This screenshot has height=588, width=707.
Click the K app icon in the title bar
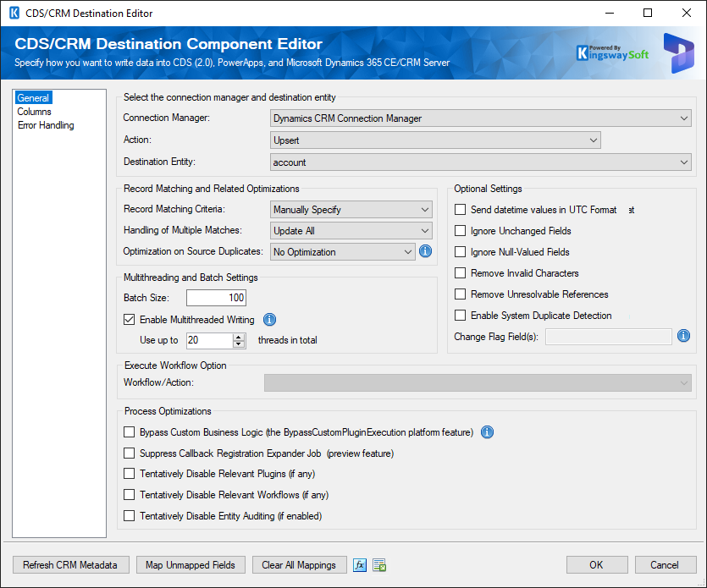tap(14, 13)
